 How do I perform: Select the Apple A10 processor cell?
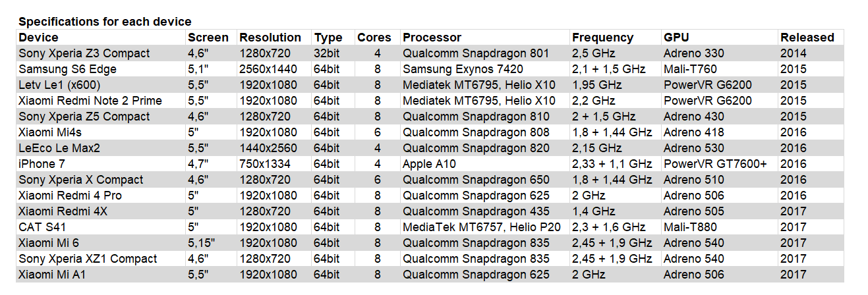coord(485,164)
